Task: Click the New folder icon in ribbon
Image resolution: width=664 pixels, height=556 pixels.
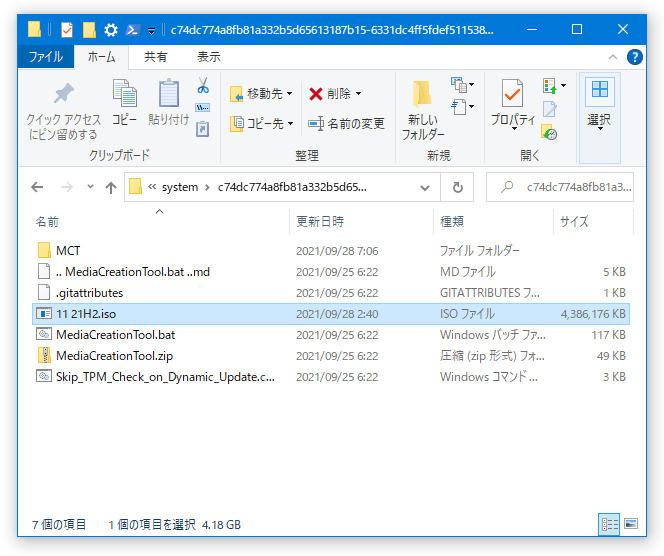Action: tap(422, 93)
